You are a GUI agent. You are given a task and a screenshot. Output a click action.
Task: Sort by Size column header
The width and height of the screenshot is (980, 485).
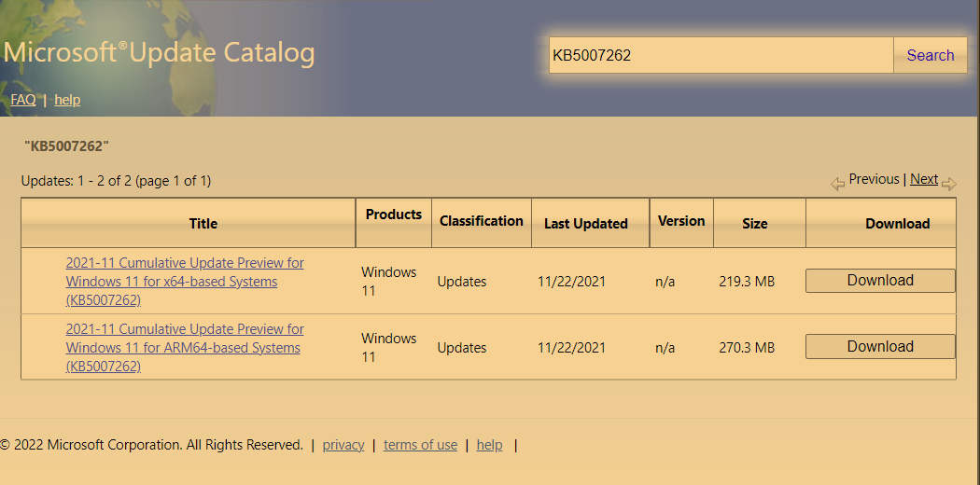(x=755, y=224)
